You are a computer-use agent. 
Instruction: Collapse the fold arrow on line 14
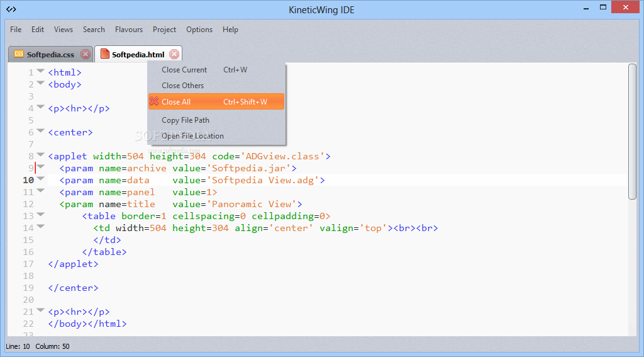tap(40, 226)
